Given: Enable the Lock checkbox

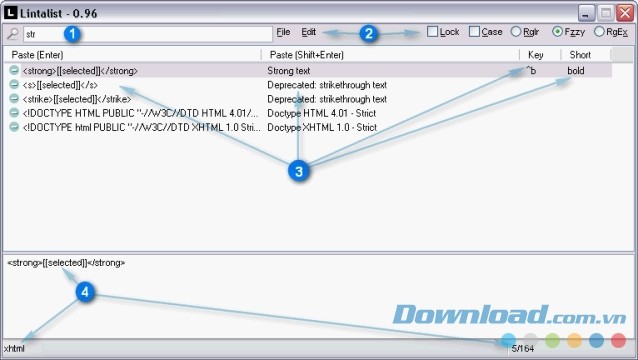Looking at the screenshot, I should 433,31.
